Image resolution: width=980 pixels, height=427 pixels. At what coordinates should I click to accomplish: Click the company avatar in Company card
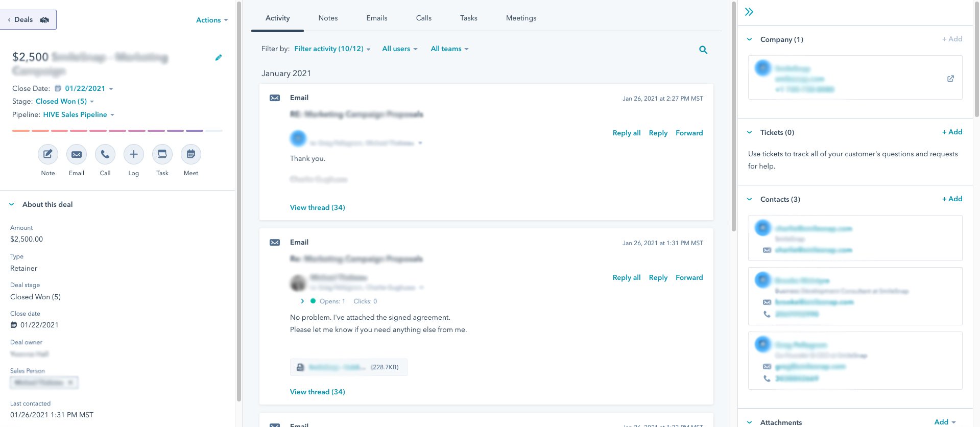[x=763, y=68]
